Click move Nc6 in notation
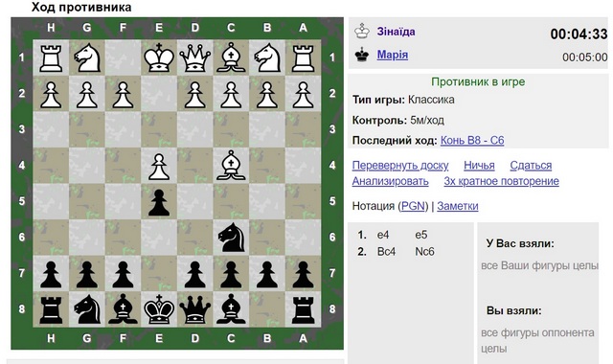This screenshot has height=364, width=613. (424, 251)
